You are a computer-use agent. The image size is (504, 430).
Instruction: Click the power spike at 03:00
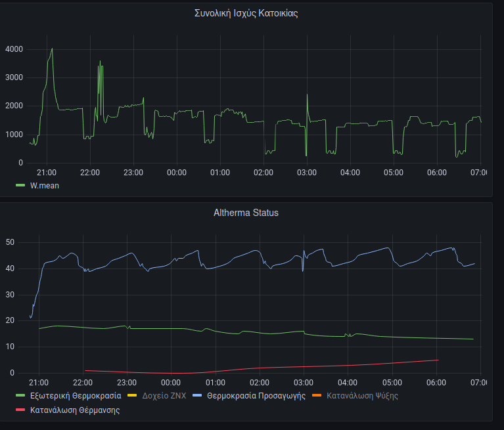(x=307, y=95)
